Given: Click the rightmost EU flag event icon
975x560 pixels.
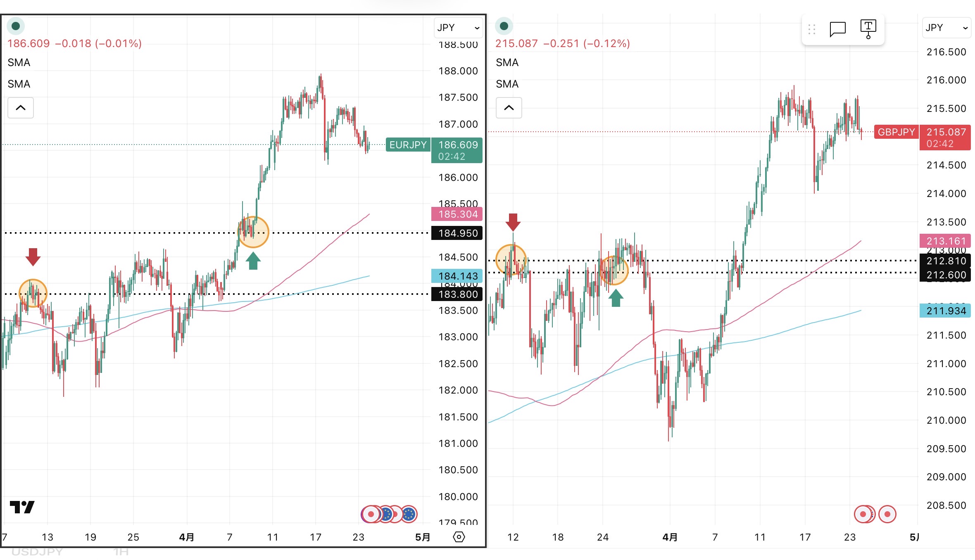Looking at the screenshot, I should click(x=409, y=514).
